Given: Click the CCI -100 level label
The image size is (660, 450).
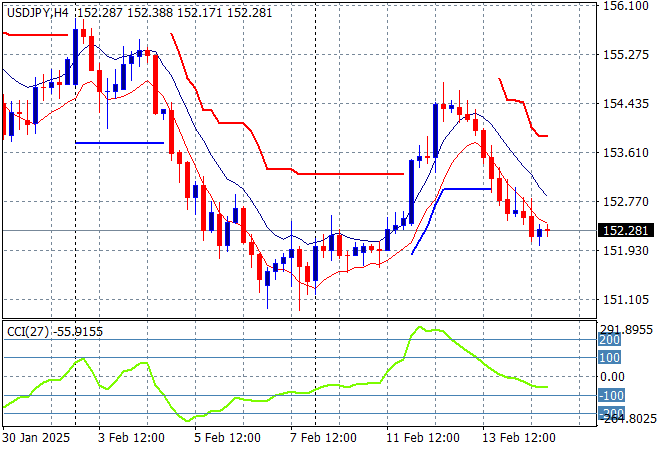Looking at the screenshot, I should tap(610, 396).
